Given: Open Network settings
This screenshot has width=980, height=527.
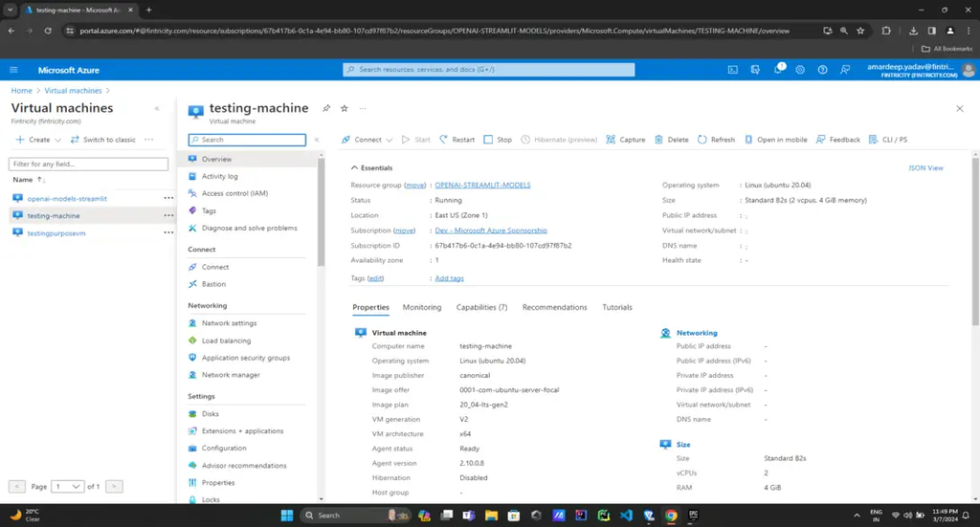Looking at the screenshot, I should pos(229,323).
